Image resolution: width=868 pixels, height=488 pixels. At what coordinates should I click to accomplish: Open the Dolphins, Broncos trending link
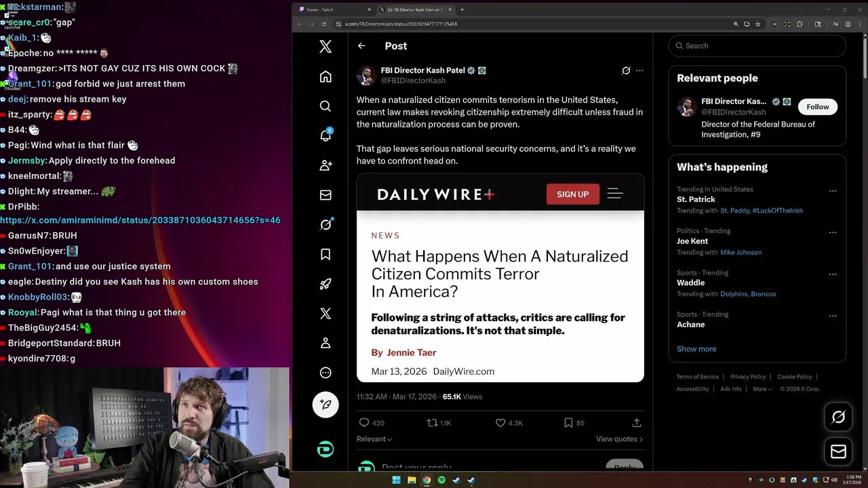pos(748,294)
